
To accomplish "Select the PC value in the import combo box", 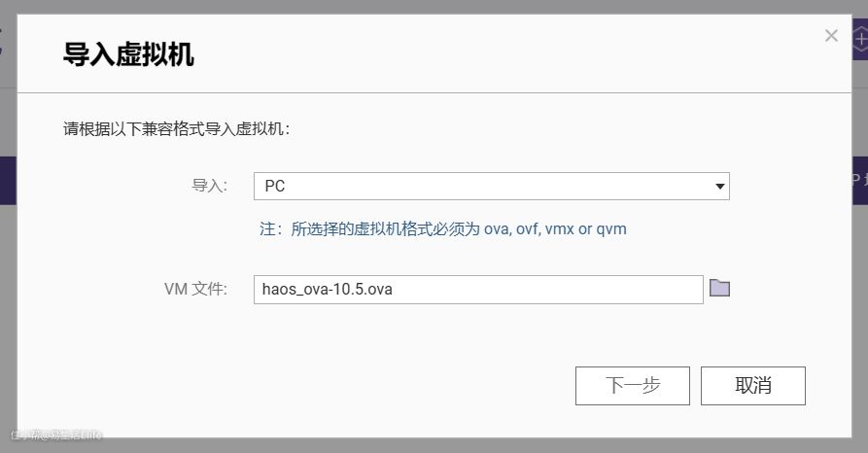I will click(x=275, y=186).
